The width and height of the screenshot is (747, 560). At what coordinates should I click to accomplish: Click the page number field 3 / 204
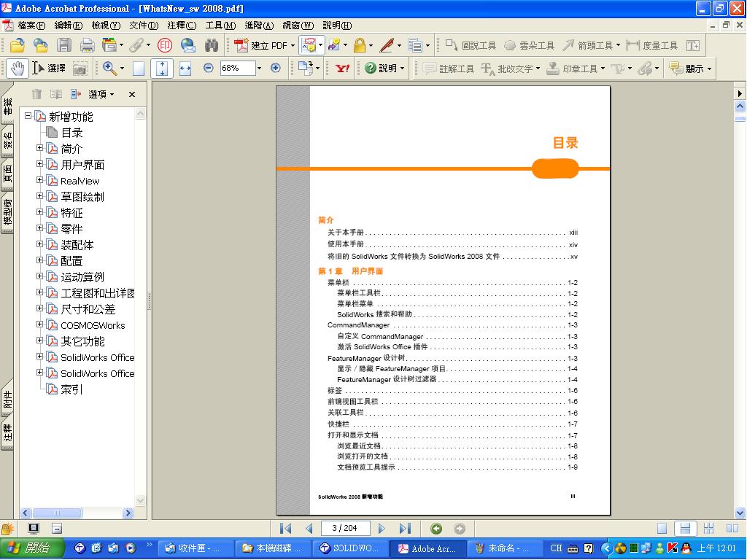344,528
